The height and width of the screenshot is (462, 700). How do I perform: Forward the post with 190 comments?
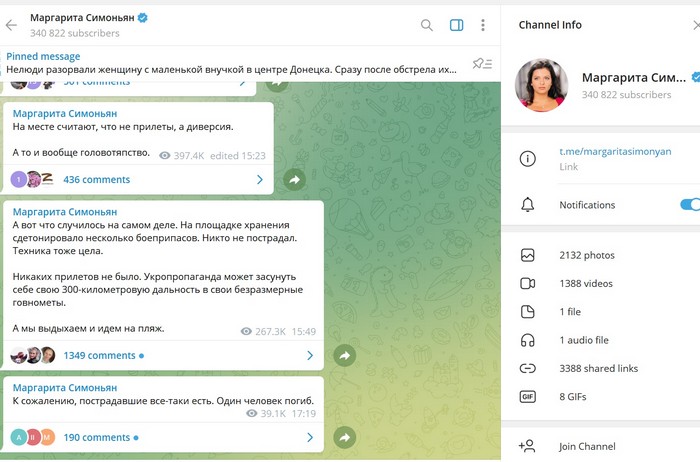pyautogui.click(x=344, y=437)
